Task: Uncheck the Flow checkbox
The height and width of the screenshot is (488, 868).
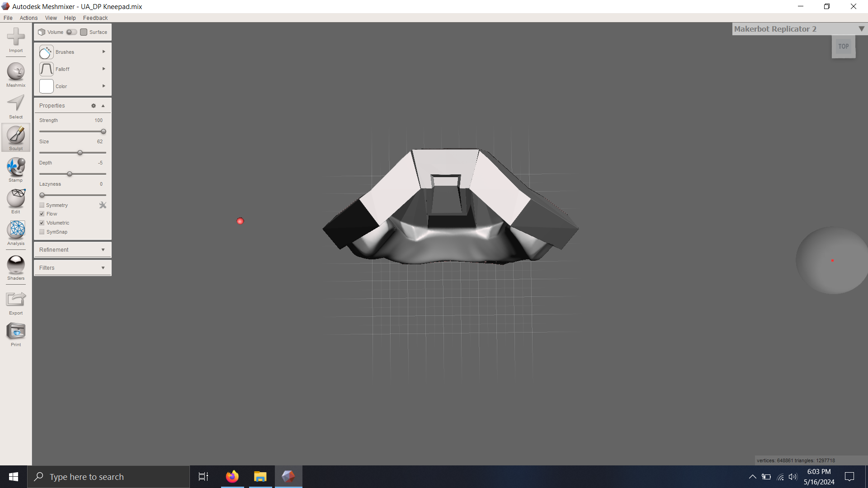Action: tap(42, 214)
